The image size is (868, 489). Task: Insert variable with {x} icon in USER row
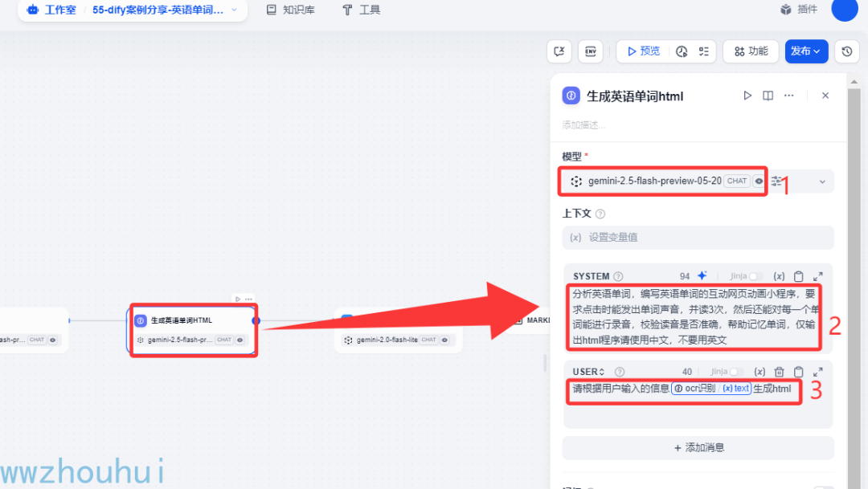pyautogui.click(x=759, y=372)
